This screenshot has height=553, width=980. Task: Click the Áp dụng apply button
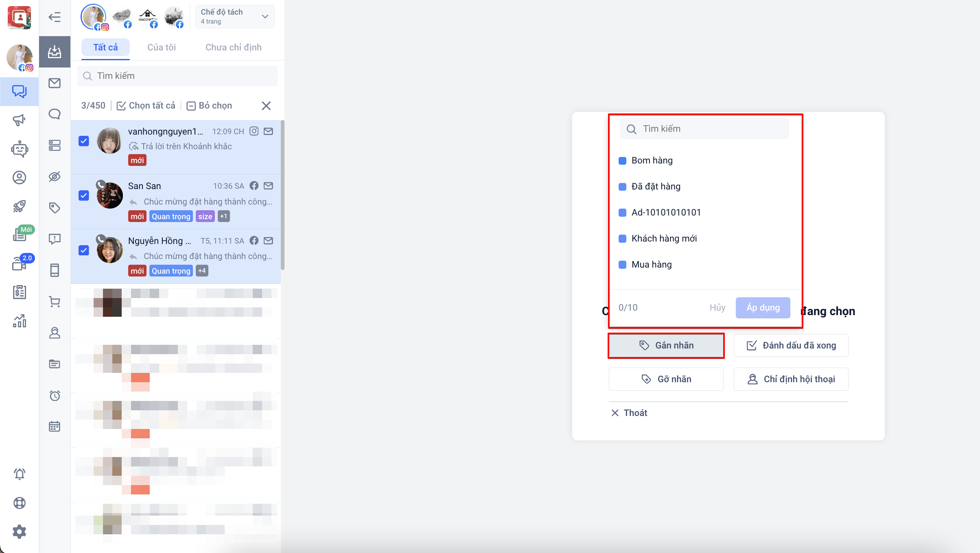pyautogui.click(x=763, y=307)
